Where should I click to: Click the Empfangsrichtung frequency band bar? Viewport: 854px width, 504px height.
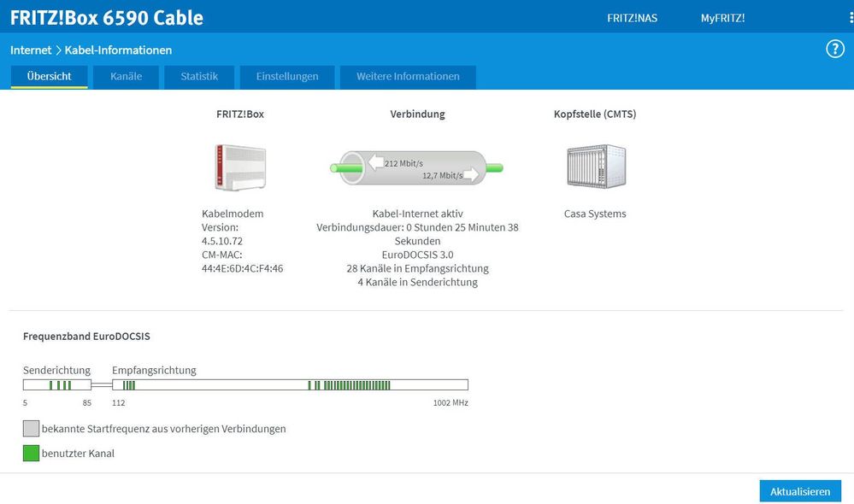[x=290, y=385]
